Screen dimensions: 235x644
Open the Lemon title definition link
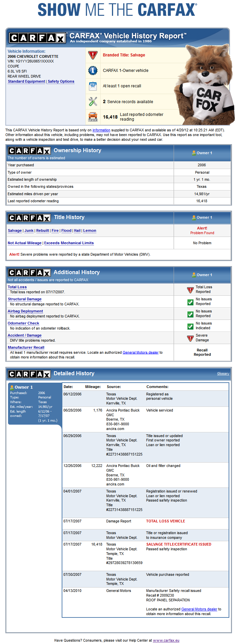[x=90, y=230]
